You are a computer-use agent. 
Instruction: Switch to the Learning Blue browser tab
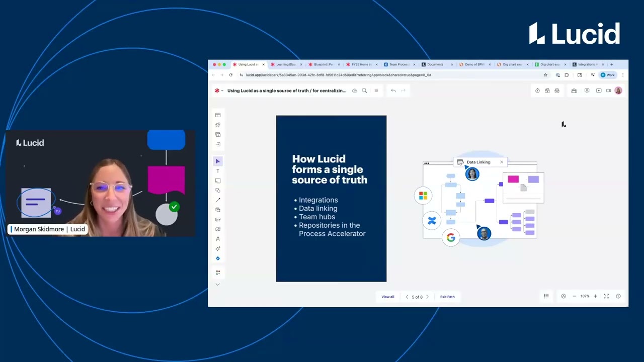coord(286,64)
